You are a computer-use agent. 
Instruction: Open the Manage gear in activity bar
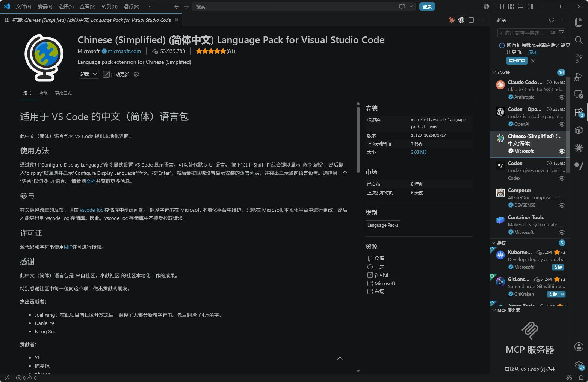click(x=579, y=365)
